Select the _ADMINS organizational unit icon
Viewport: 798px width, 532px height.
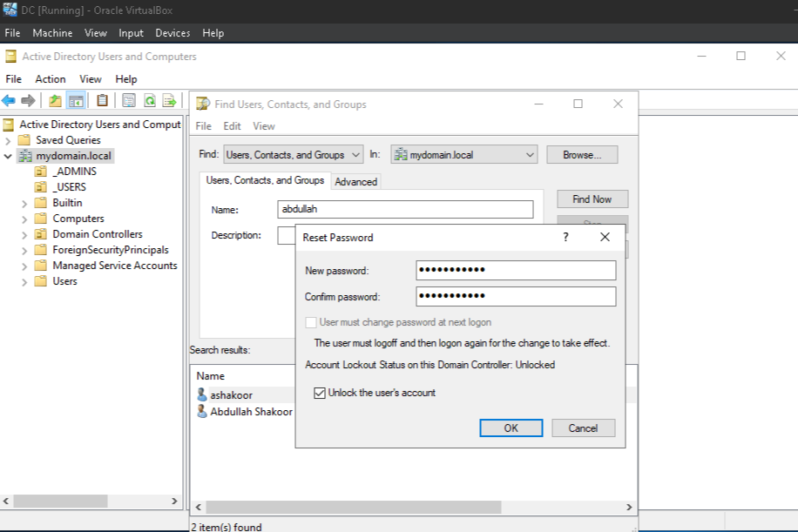41,172
